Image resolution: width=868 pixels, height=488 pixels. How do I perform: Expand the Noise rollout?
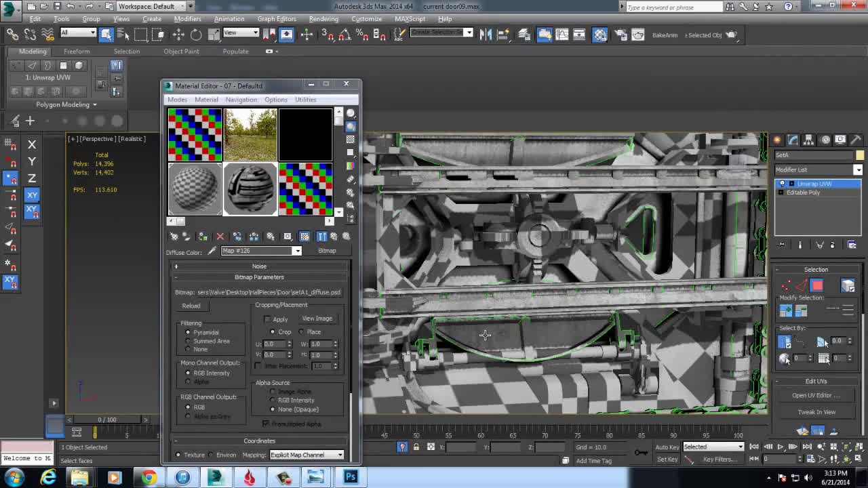pos(259,266)
